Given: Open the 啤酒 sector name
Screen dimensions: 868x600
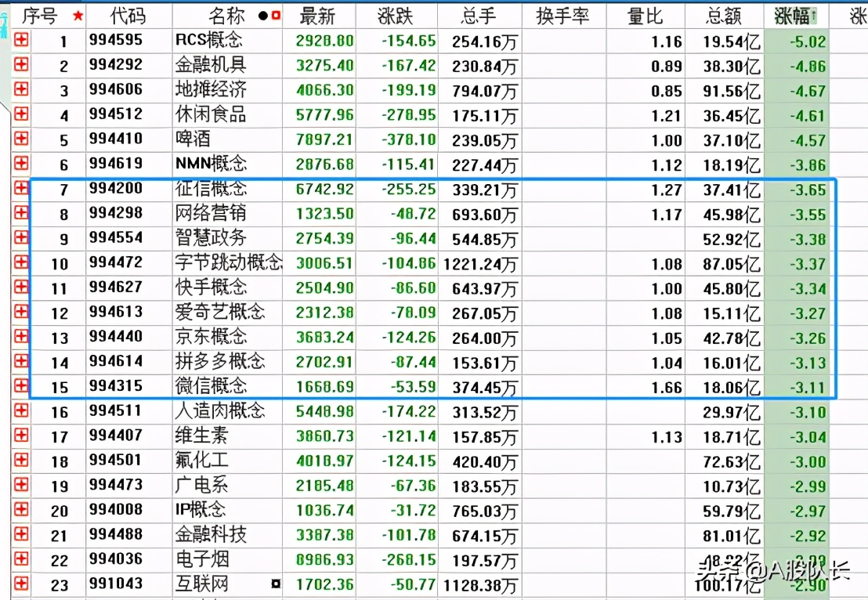Looking at the screenshot, I should pos(193,139).
